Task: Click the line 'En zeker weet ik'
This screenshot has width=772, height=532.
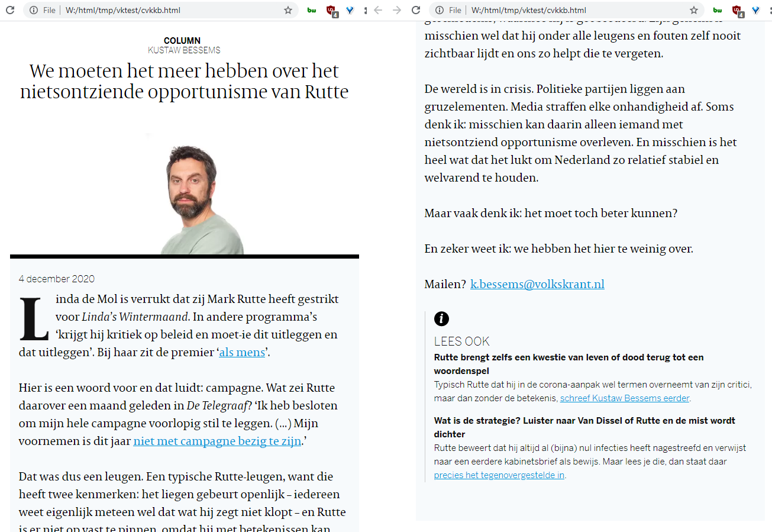Action: tap(558, 249)
